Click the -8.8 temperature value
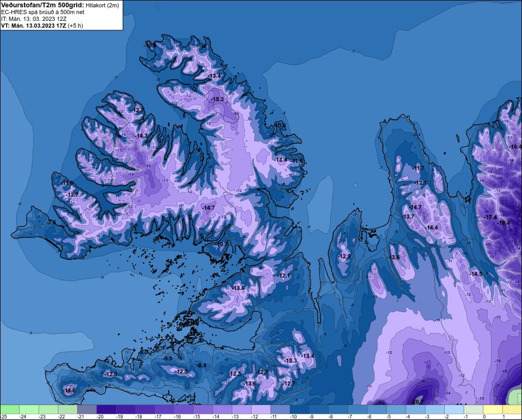The width and height of the screenshot is (522, 420). tap(201, 365)
